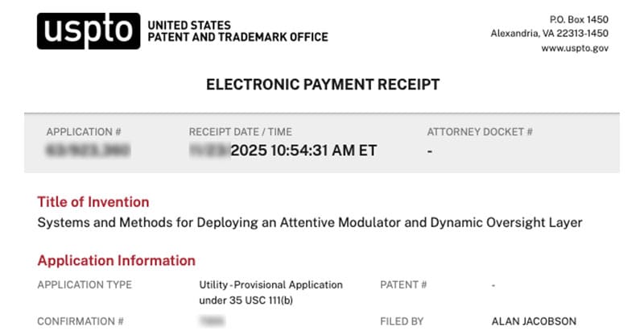The width and height of the screenshot is (644, 335).
Task: Open the www.uspto.gov link
Action: [x=574, y=48]
